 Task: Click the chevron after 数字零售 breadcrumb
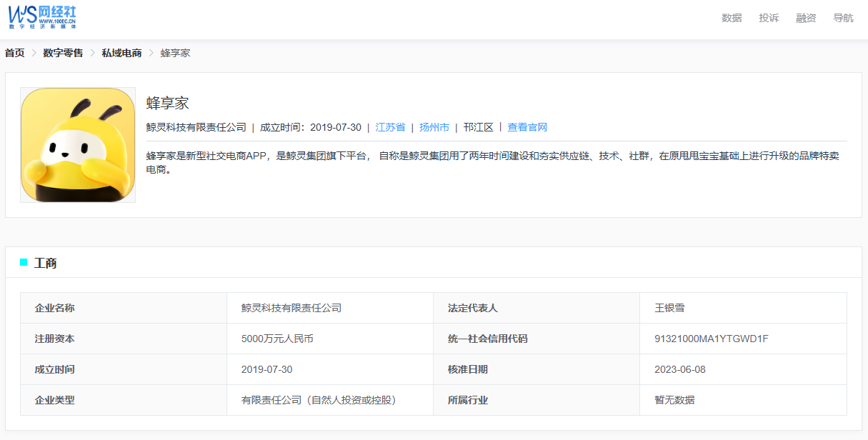click(x=92, y=53)
